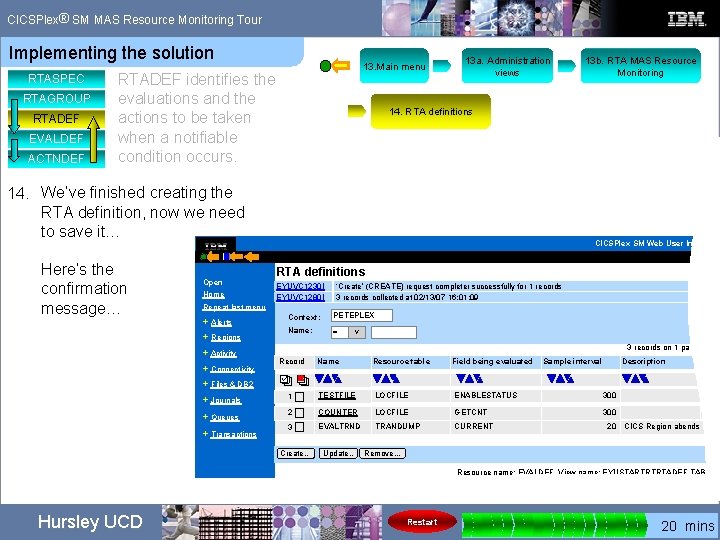Select the ACTNDEF box
This screenshot has height=540, width=720.
[56, 158]
